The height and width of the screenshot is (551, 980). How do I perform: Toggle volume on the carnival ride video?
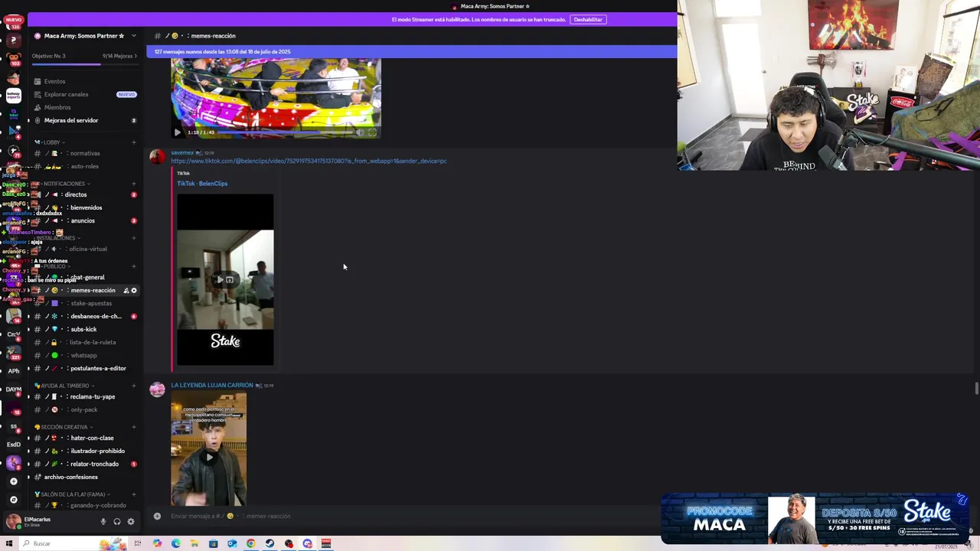(359, 132)
